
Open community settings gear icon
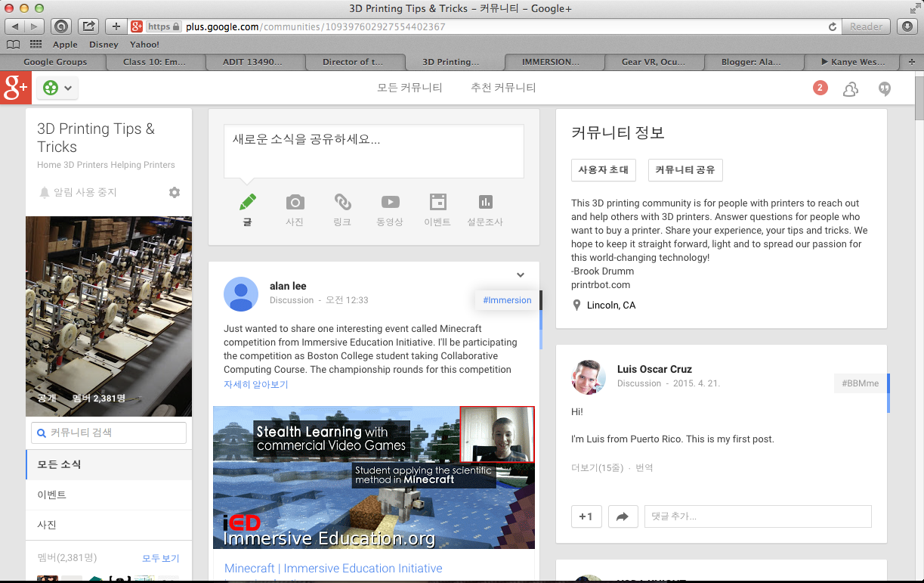175,193
